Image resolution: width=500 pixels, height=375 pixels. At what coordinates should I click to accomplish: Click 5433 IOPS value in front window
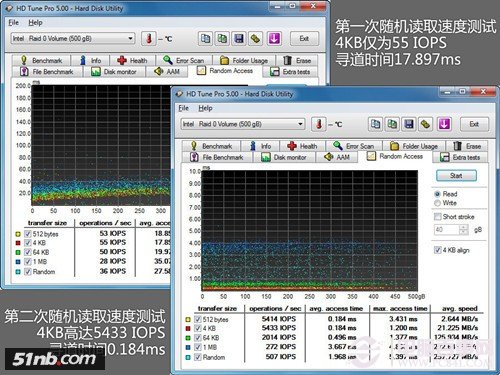(x=279, y=328)
